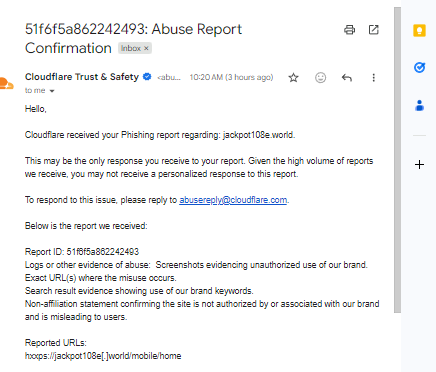Screen dimensions: 436x372
Task: Star the Cloudflare Trust & Safety message
Action: pos(293,78)
